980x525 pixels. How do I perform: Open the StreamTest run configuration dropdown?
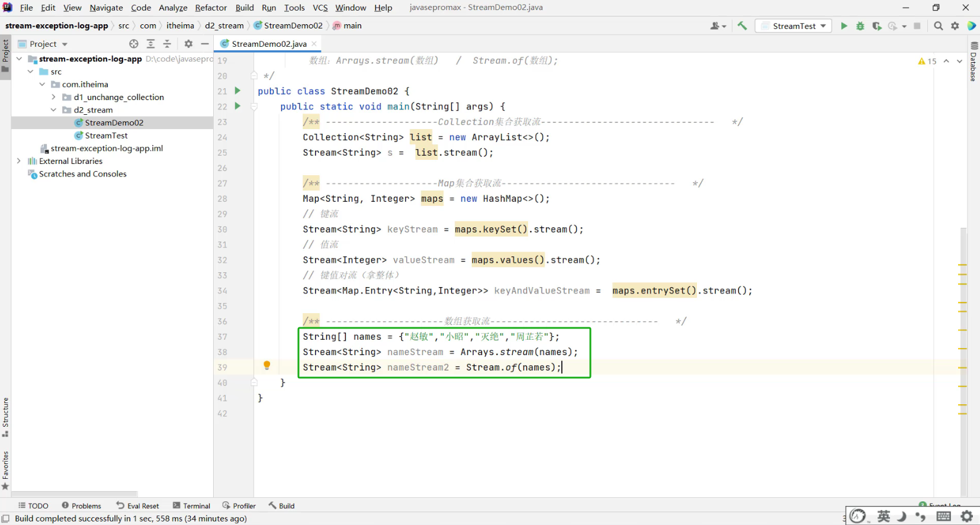pyautogui.click(x=793, y=26)
